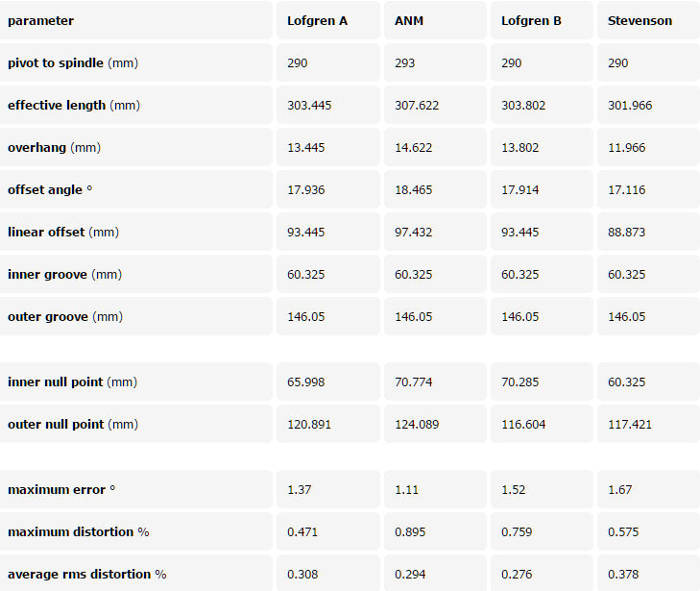
Task: Select Lofgren A overhang value 13.445
Action: 309,148
